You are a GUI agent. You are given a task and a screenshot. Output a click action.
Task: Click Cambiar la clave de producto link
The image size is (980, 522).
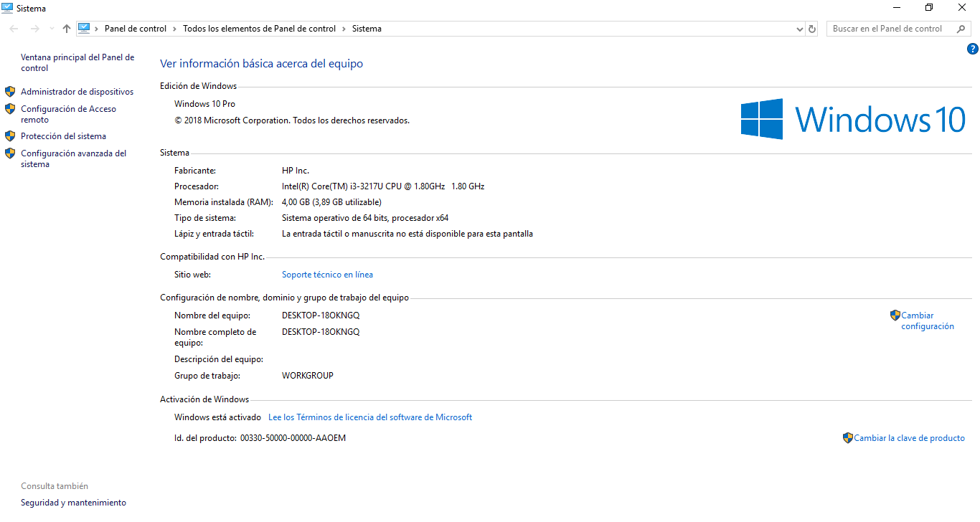[909, 438]
